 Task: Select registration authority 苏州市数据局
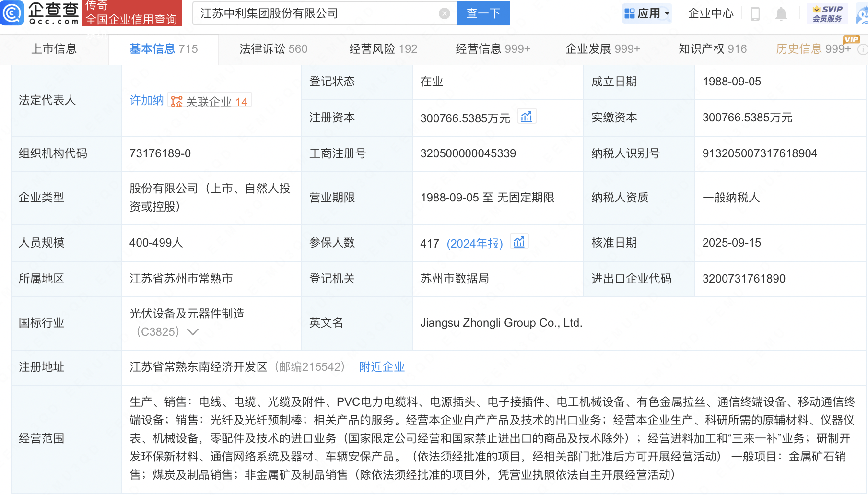pos(455,279)
